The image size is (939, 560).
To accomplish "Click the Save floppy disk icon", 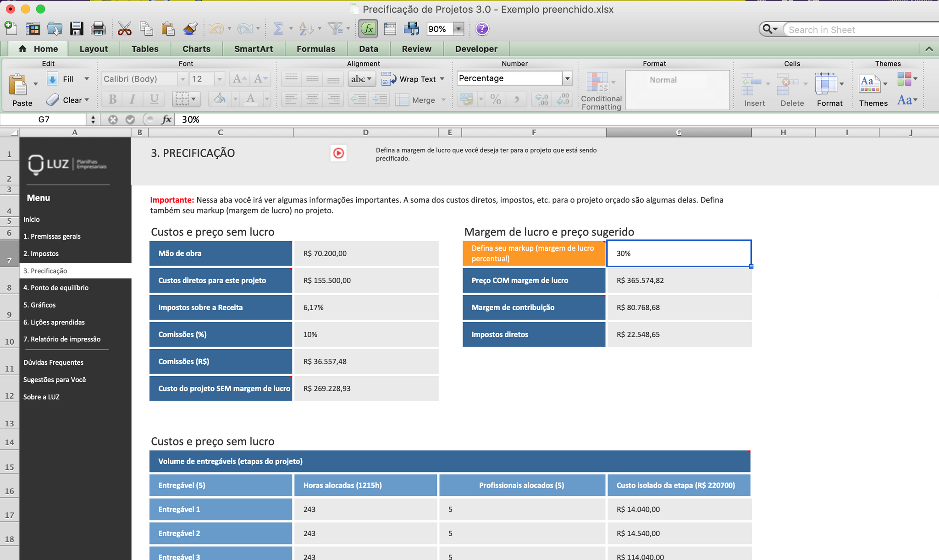I will tap(76, 29).
